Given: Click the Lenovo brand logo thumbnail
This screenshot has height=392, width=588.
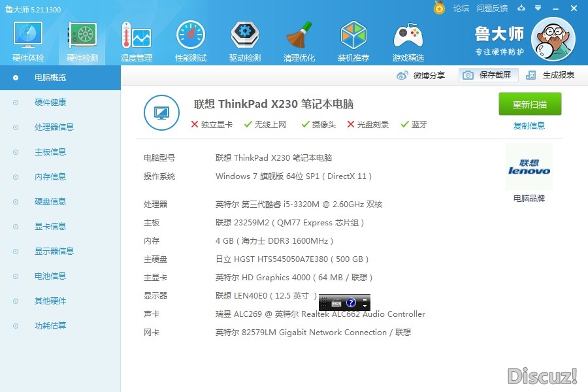Looking at the screenshot, I should point(529,167).
